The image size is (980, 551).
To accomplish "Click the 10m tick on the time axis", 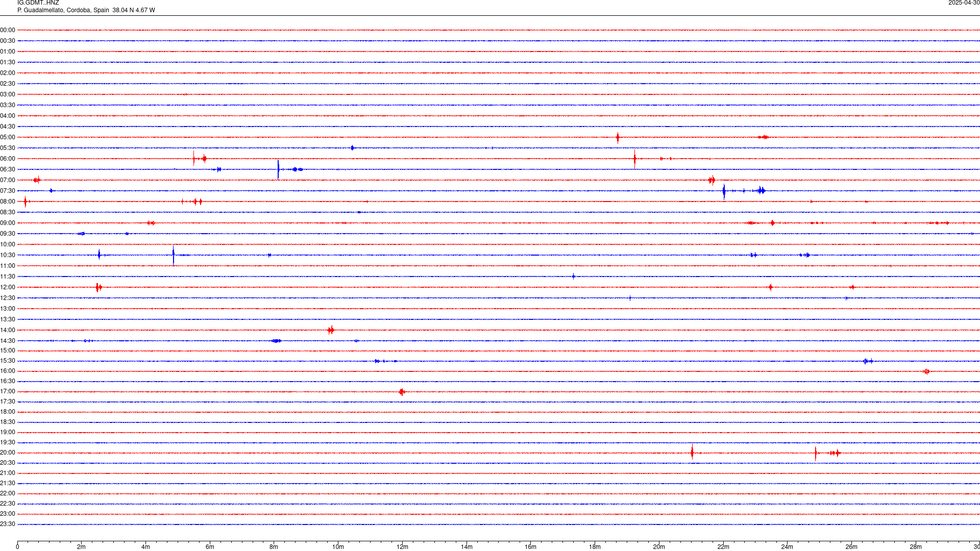I will [338, 547].
